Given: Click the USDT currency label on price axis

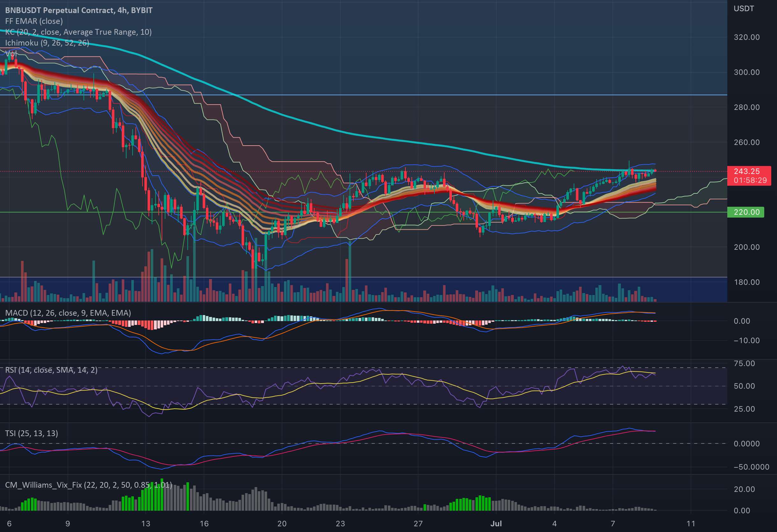Looking at the screenshot, I should (744, 9).
